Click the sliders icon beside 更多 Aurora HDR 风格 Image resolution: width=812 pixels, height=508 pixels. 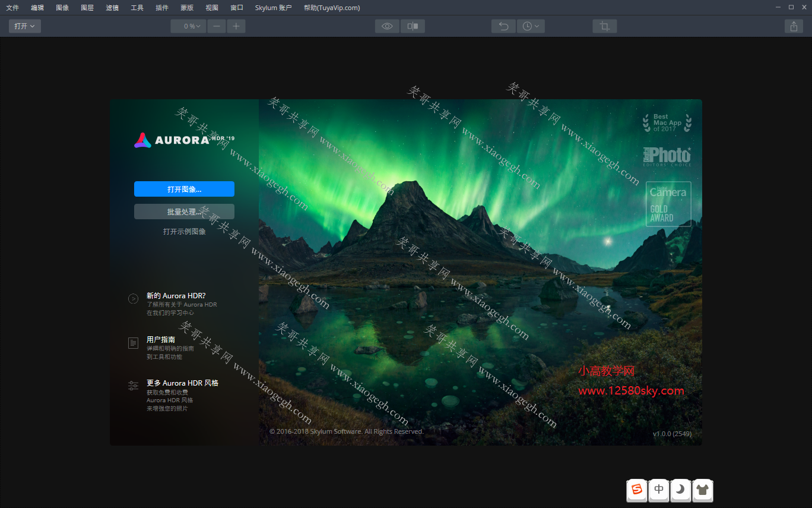coord(134,386)
